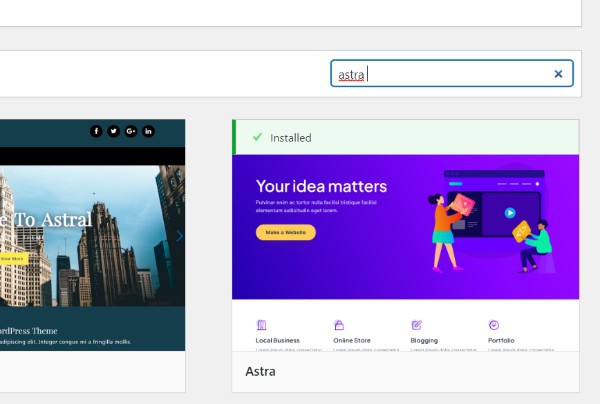The image size is (600, 404).
Task: Click the 'ordPress Theme' text in Astral preview
Action: click(x=29, y=331)
